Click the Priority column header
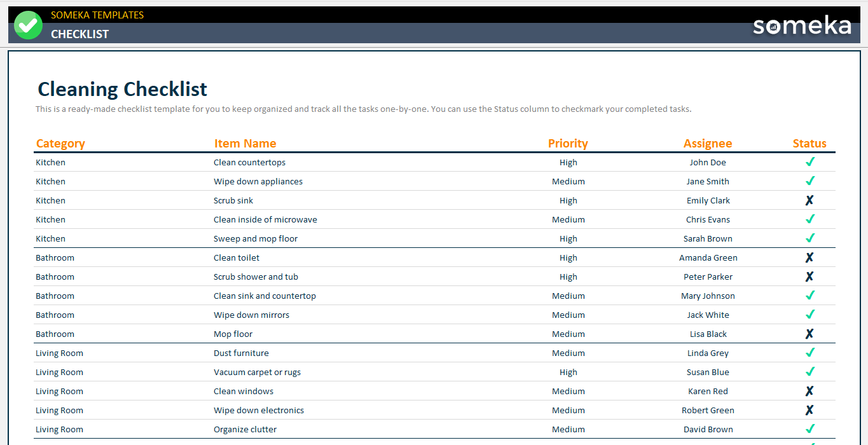This screenshot has height=445, width=868. [568, 144]
